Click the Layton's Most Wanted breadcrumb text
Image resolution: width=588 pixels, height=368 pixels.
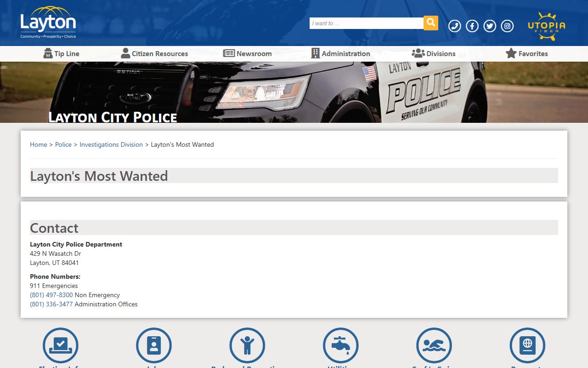(182, 144)
